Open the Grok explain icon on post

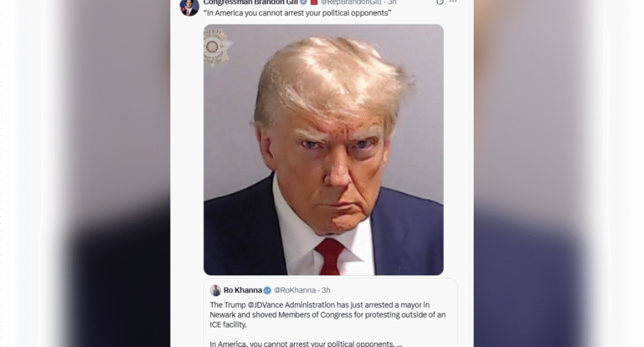coord(440,2)
